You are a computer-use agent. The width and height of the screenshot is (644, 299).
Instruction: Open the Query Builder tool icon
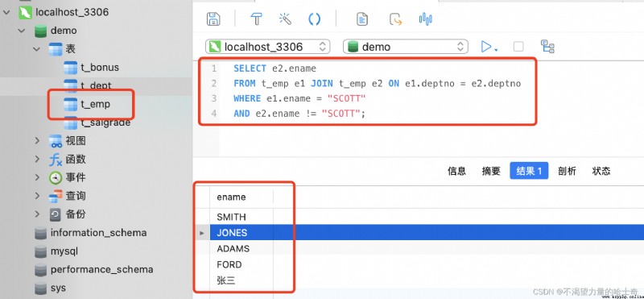tap(257, 19)
